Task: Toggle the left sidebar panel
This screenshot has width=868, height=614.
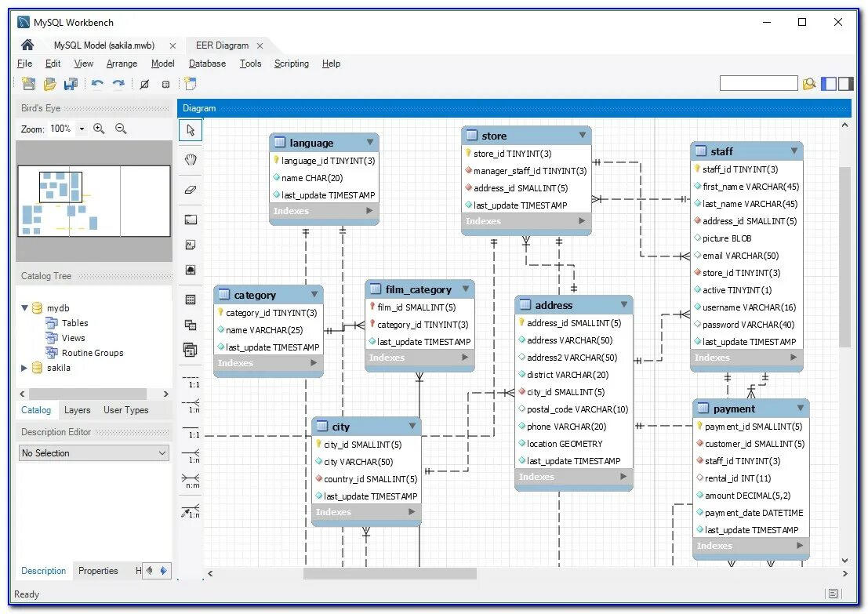Action: [x=829, y=84]
